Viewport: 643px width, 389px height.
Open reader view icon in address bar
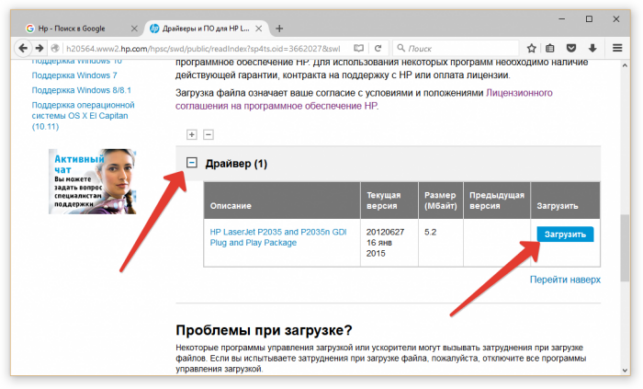pyautogui.click(x=359, y=48)
